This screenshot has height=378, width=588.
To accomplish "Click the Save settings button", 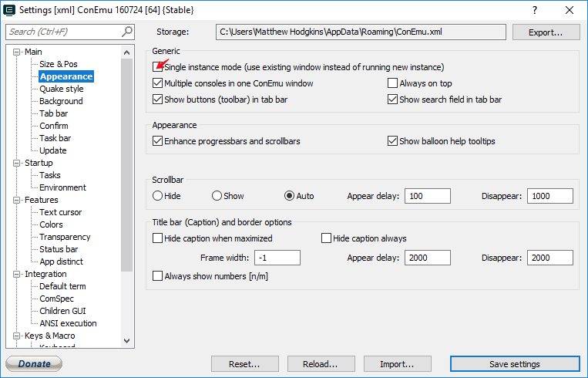I will [x=514, y=364].
